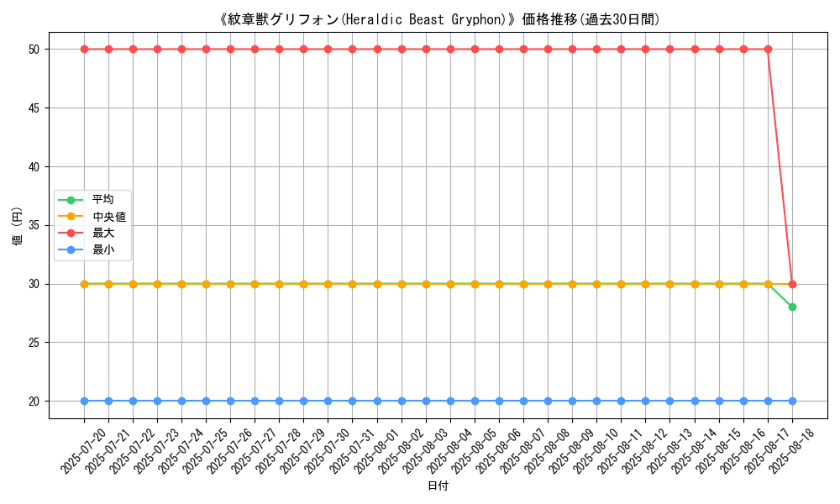Click the date label "2025-08-05"
Viewport: 840px width, 504px height.
coord(473,452)
